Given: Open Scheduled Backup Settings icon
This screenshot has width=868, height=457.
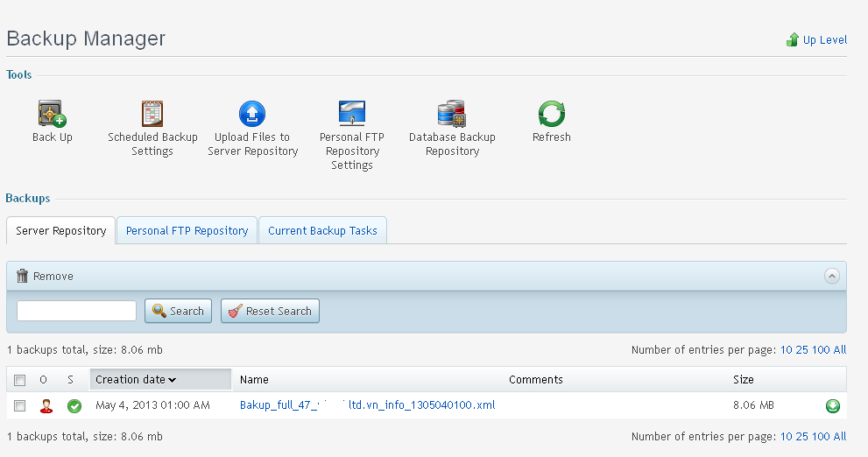Looking at the screenshot, I should [x=152, y=114].
